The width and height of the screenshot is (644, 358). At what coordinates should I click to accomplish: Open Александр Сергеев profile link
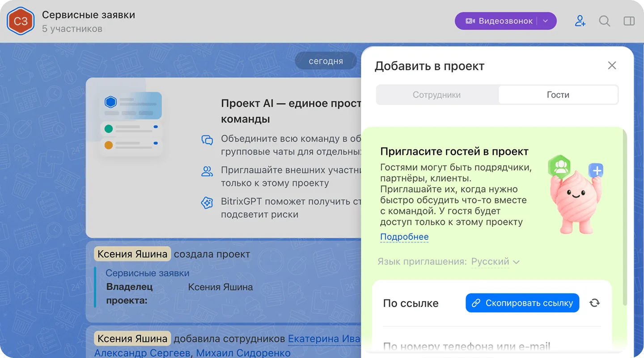(142, 353)
